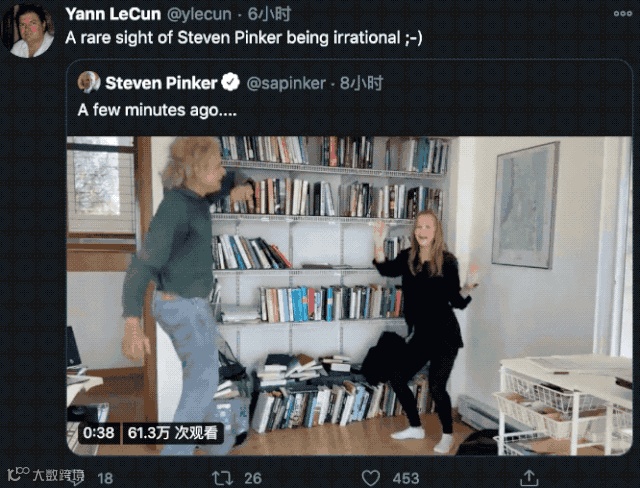This screenshot has width=640, height=488.
Task: Open the @ylecun handle link
Action: tap(199, 14)
